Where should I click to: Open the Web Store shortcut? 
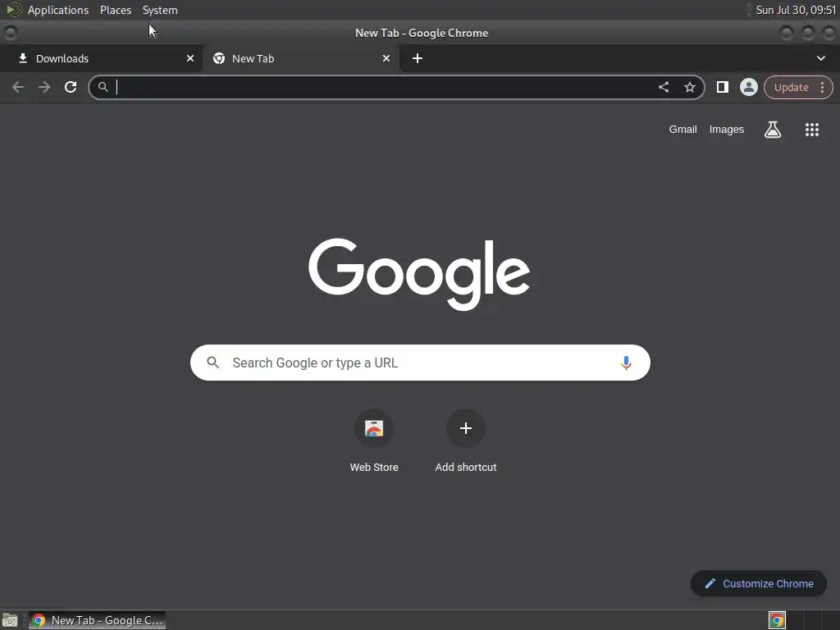point(374,441)
